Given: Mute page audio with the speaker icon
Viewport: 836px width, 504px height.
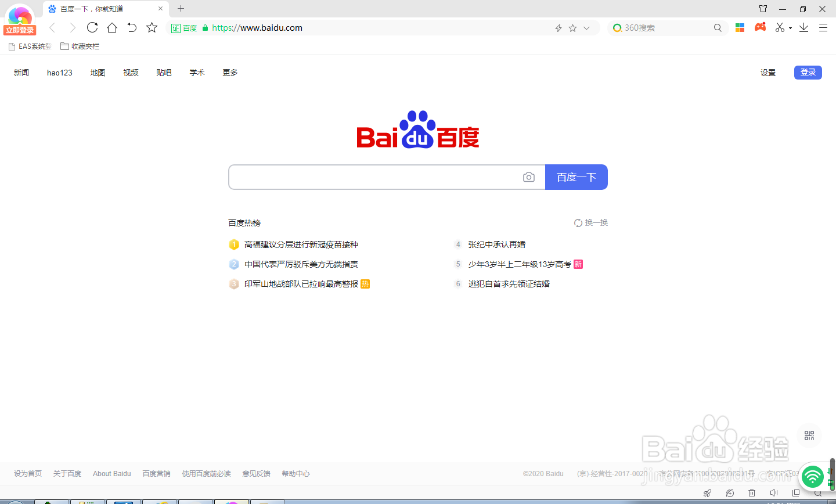Looking at the screenshot, I should point(774,493).
